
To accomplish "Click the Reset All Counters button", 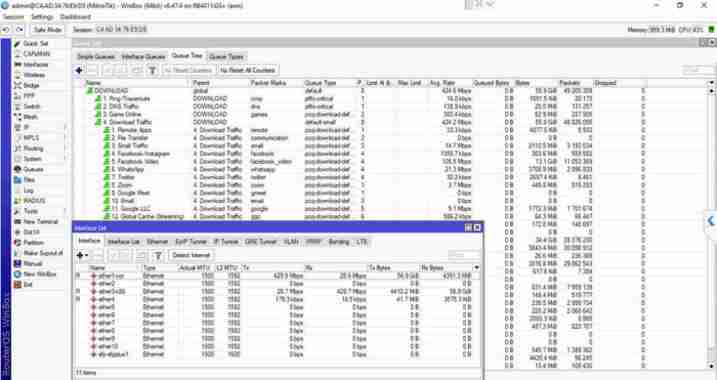I will pyautogui.click(x=247, y=70).
